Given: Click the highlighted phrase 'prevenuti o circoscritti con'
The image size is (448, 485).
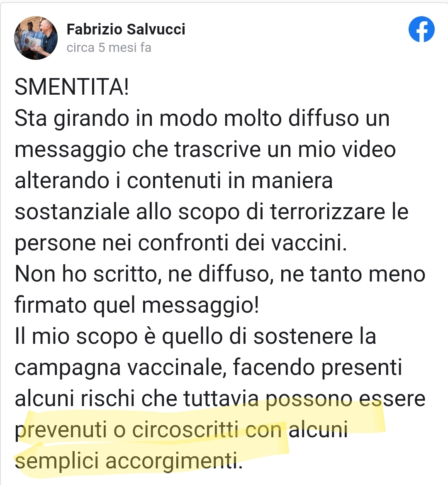Looking at the screenshot, I should pos(149,430).
